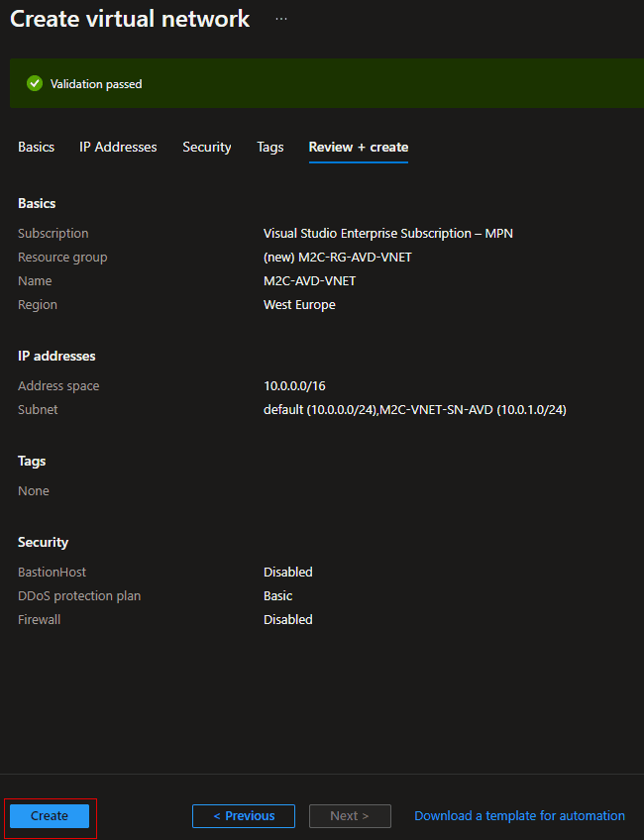The height and width of the screenshot is (840, 644).
Task: Click the Create virtual network page title
Action: pos(130,19)
